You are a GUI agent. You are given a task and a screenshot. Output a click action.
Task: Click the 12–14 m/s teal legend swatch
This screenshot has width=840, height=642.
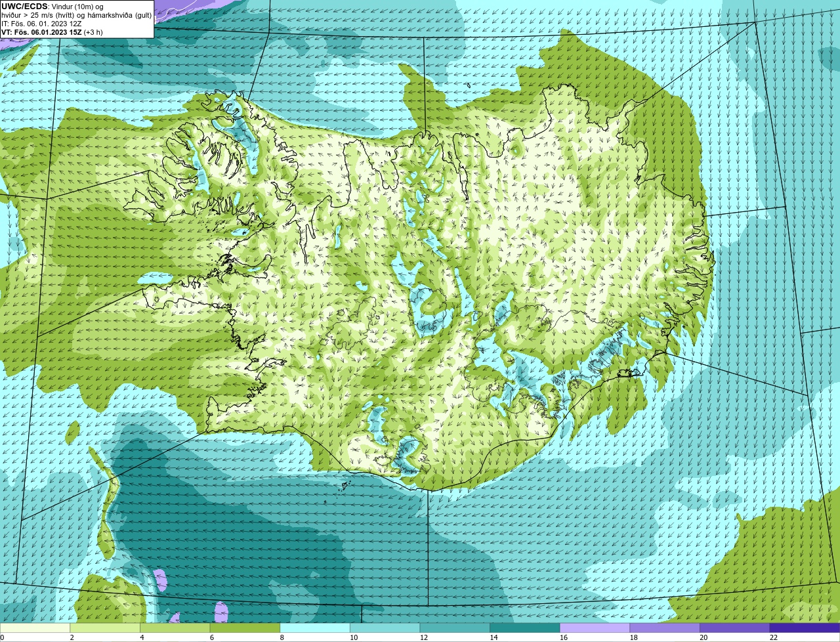click(x=455, y=628)
